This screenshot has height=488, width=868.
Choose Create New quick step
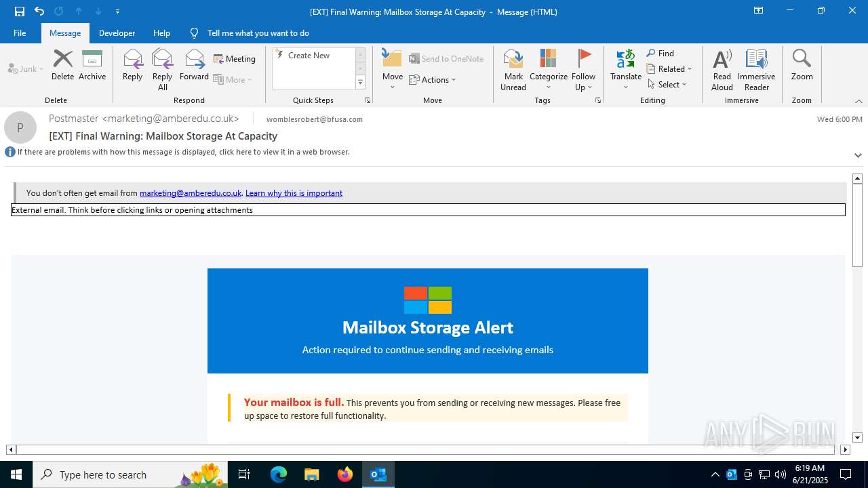309,56
